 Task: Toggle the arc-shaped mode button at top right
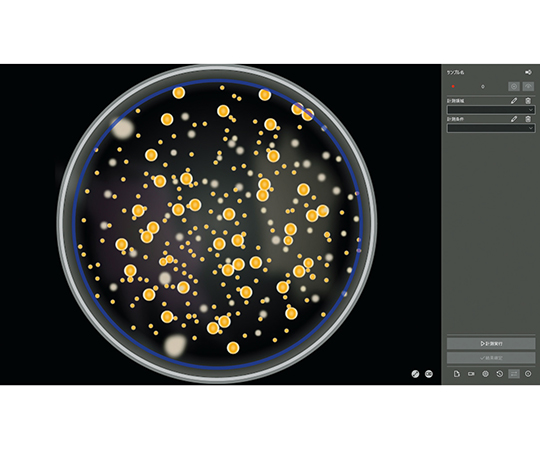point(528,86)
